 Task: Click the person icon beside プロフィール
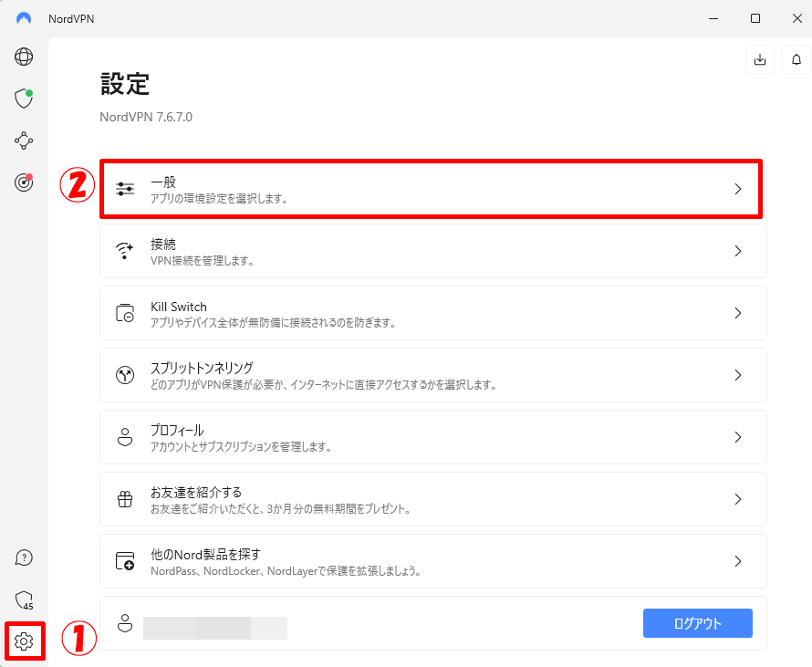125,437
